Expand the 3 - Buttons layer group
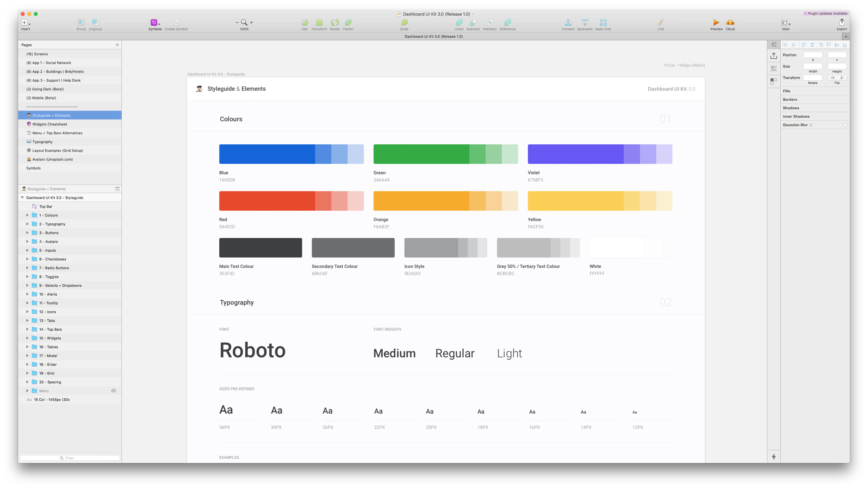 pos(27,233)
